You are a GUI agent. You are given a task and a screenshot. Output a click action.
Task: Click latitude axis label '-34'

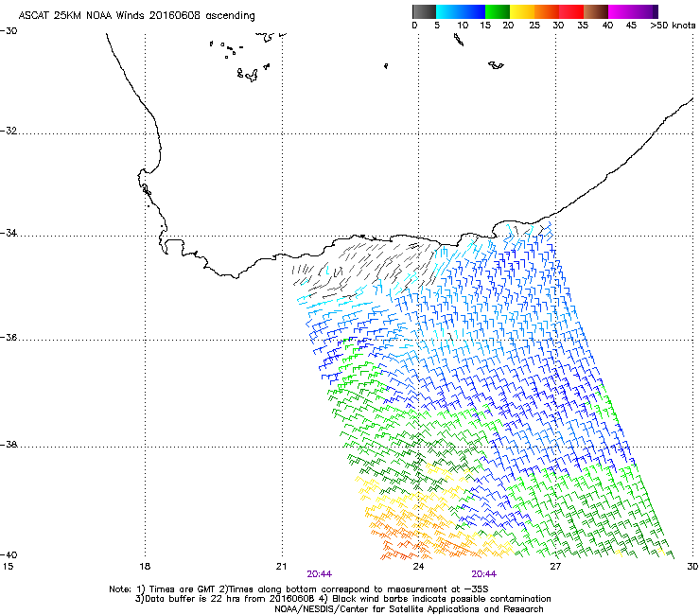click(9, 233)
